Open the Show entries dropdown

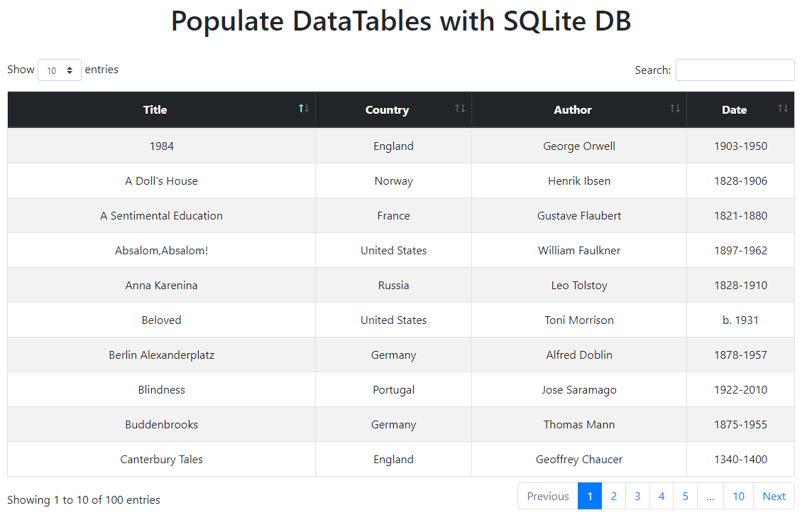pos(60,70)
